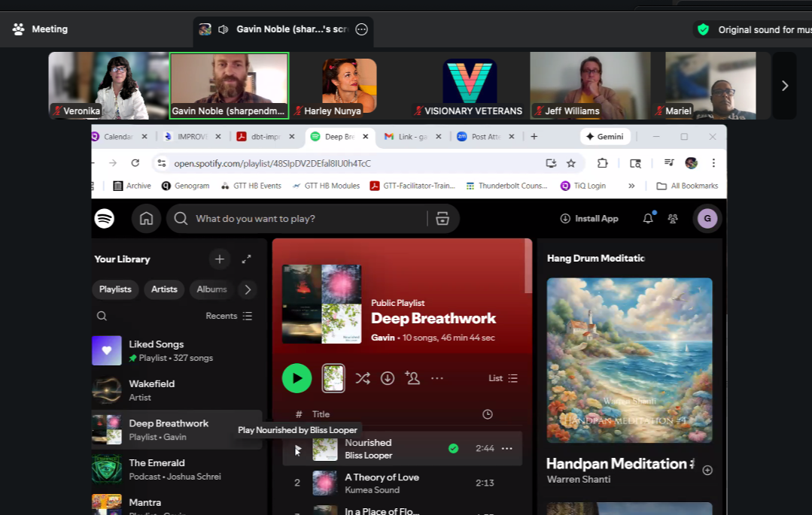Open more options for shared screen
The width and height of the screenshot is (812, 515).
[x=361, y=29]
